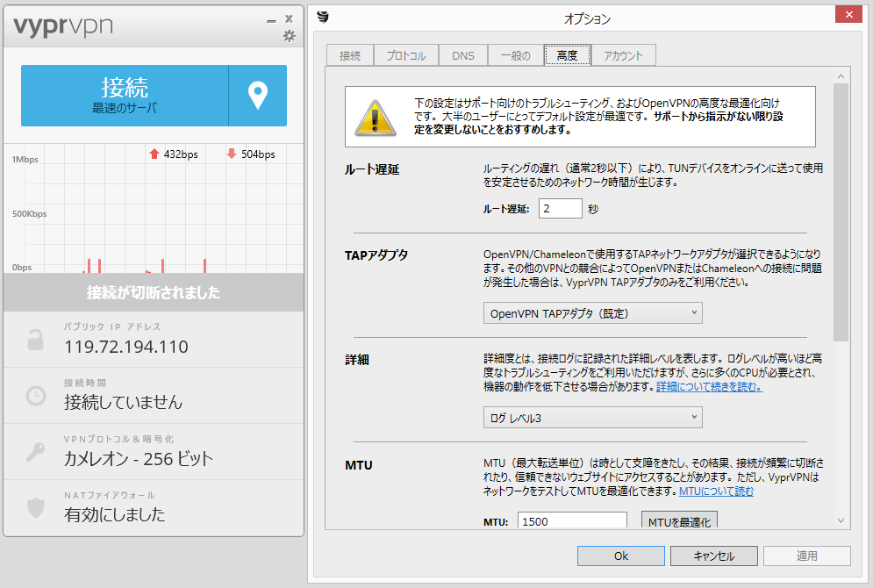Click the 504bps download value
The width and height of the screenshot is (873, 588).
pyautogui.click(x=258, y=154)
